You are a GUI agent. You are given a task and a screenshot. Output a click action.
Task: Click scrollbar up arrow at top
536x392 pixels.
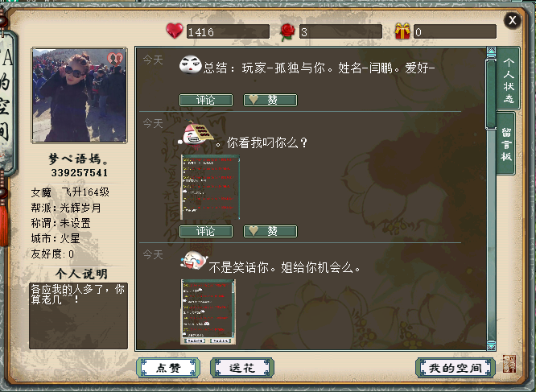click(491, 52)
